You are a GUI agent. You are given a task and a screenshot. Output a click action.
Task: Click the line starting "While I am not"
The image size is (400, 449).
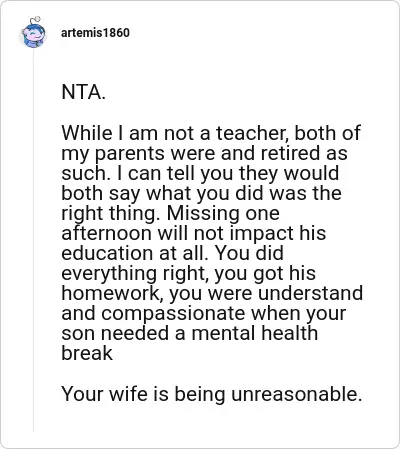211,133
